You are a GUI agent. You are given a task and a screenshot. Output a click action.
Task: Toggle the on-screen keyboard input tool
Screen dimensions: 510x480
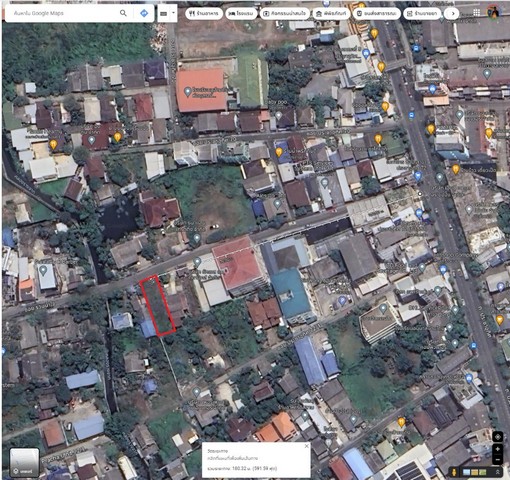pos(163,13)
